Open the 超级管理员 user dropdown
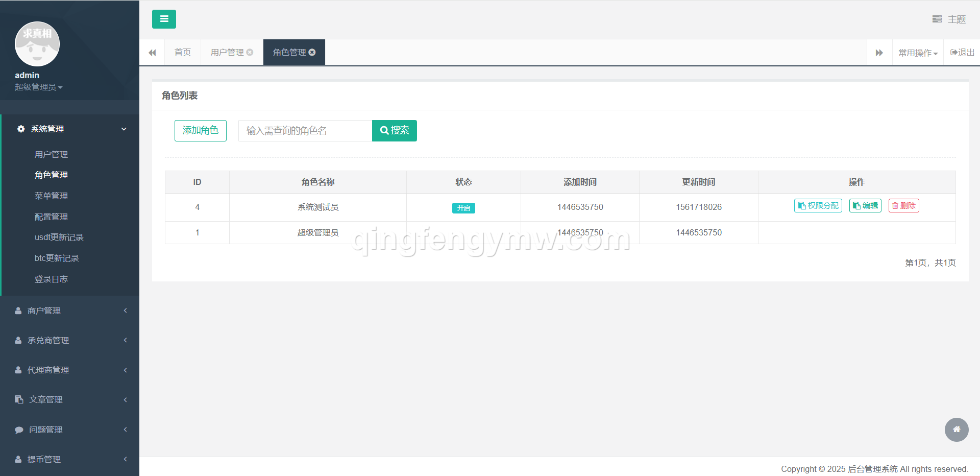Screen dimensions: 980x476 pos(39,87)
